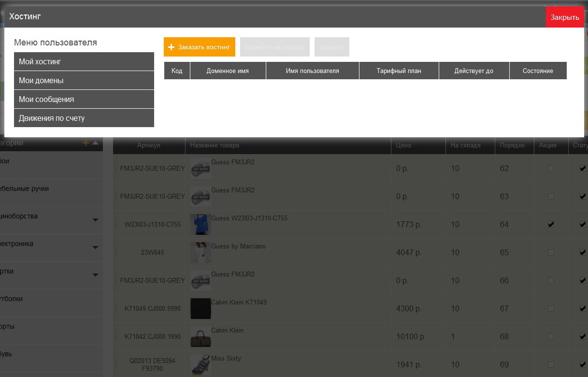Click the Доменное имя column header
This screenshot has width=588, height=377.
pos(228,71)
